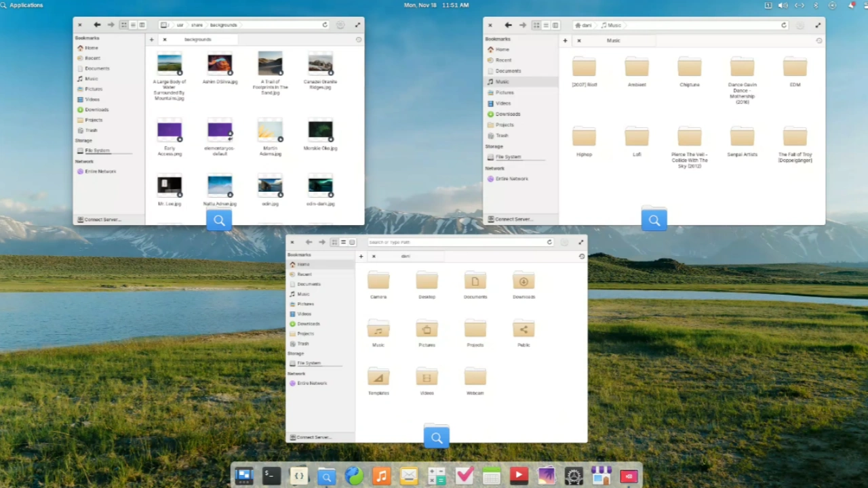Viewport: 868px width, 488px height.
Task: Select grid view in the Music window
Action: click(536, 25)
